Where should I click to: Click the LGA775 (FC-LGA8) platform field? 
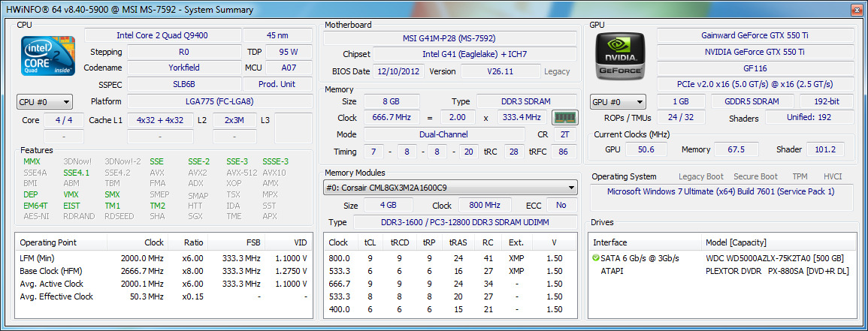[x=219, y=101]
